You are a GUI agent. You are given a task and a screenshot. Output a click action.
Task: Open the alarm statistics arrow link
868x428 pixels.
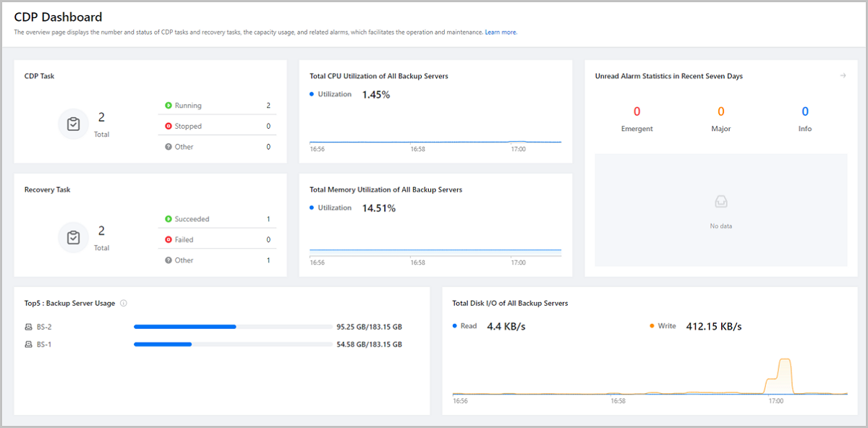tap(843, 76)
